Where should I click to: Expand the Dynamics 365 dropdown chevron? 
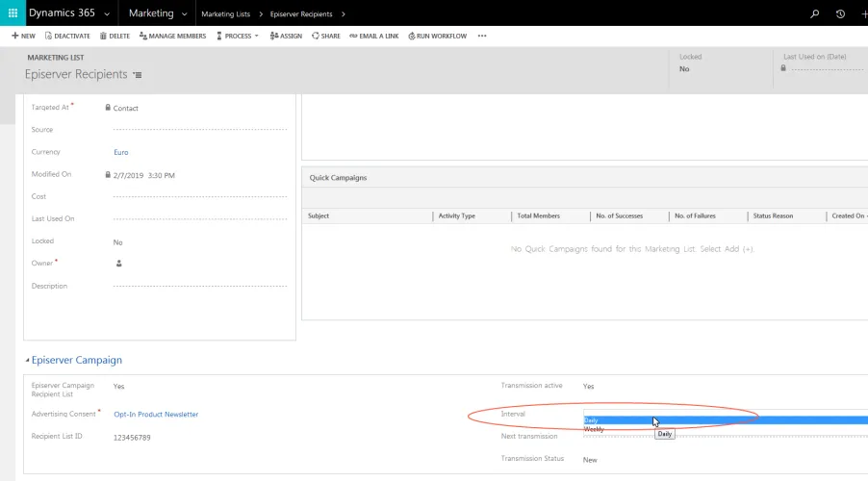click(107, 13)
